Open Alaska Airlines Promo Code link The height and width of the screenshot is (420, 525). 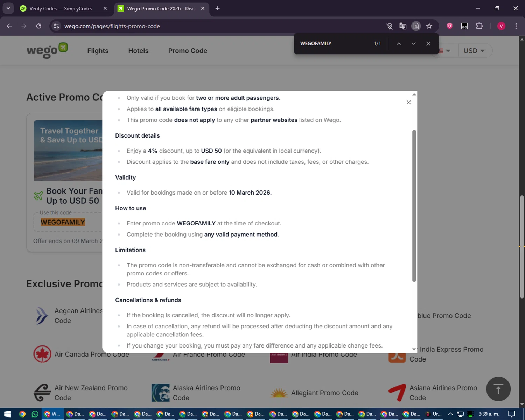(x=206, y=393)
